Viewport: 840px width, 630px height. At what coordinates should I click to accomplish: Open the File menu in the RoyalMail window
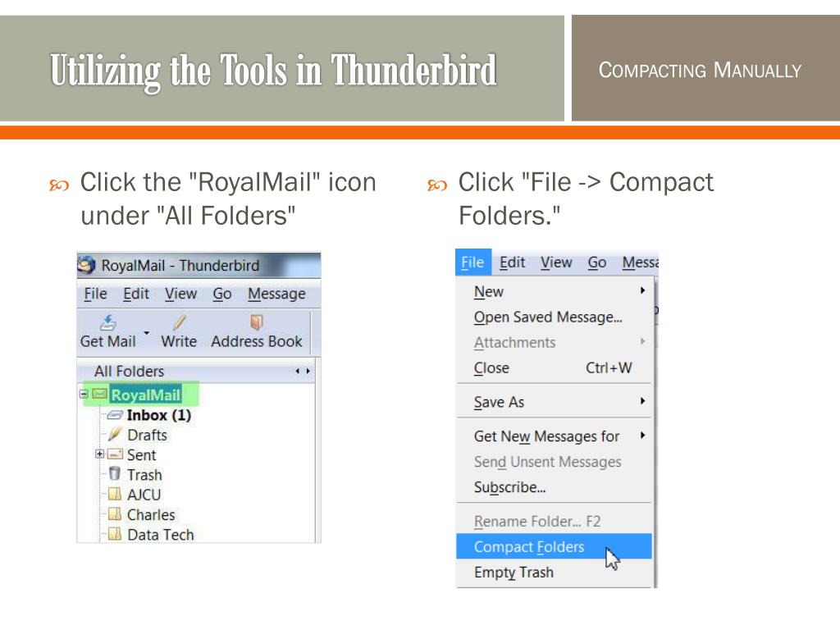(95, 294)
